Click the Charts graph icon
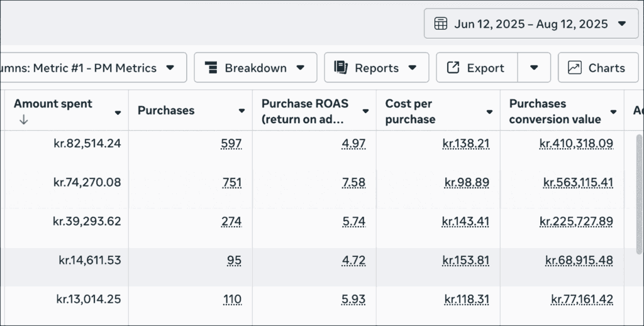Viewport: 644px width, 326px height. [574, 68]
